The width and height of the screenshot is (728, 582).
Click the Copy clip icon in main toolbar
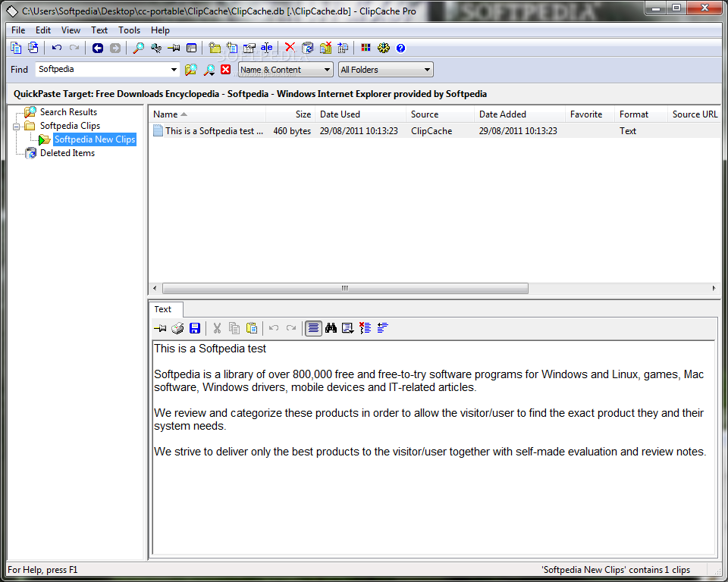click(x=16, y=48)
